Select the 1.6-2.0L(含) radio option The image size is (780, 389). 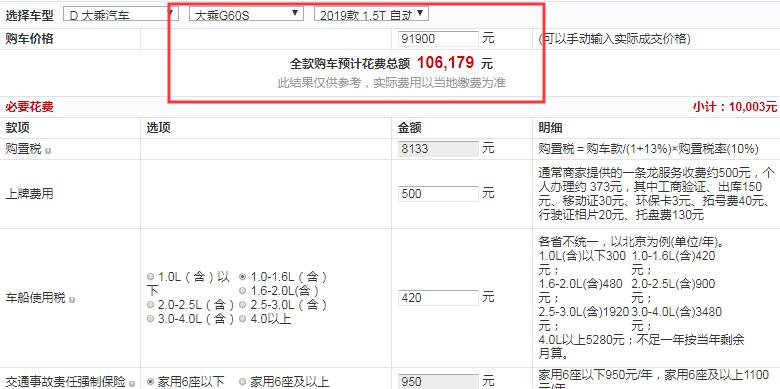tap(242, 291)
